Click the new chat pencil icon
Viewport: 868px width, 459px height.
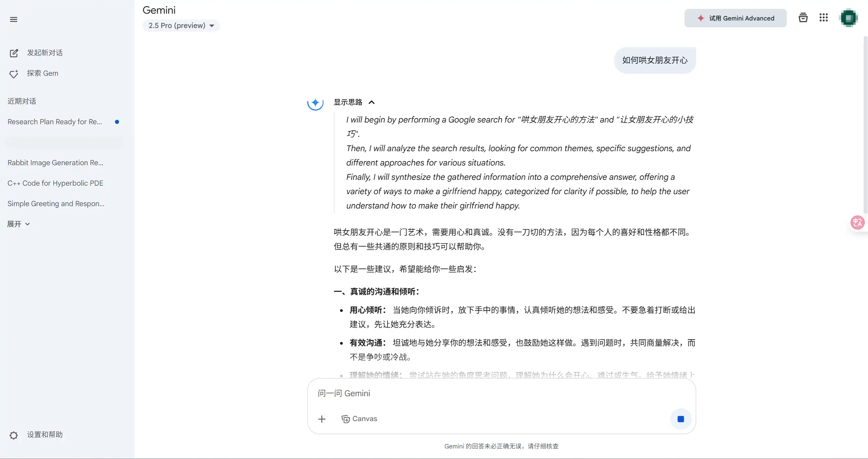14,53
